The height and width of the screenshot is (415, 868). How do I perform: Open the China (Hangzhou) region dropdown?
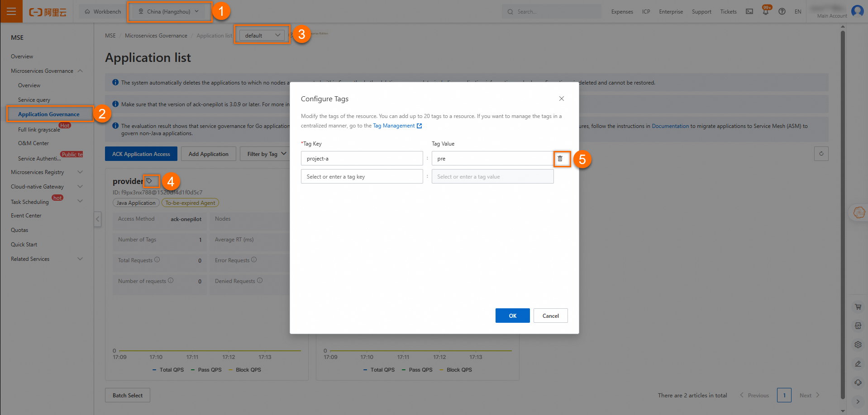click(169, 12)
